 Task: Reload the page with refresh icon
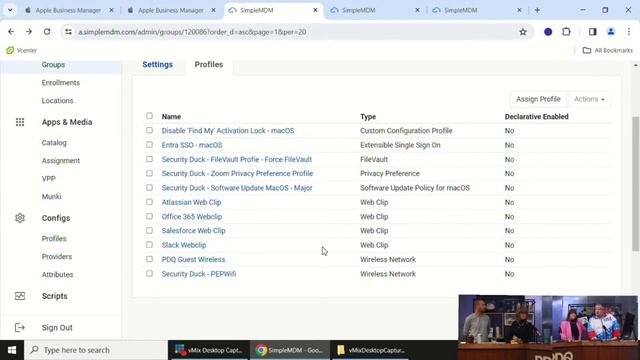[x=47, y=31]
